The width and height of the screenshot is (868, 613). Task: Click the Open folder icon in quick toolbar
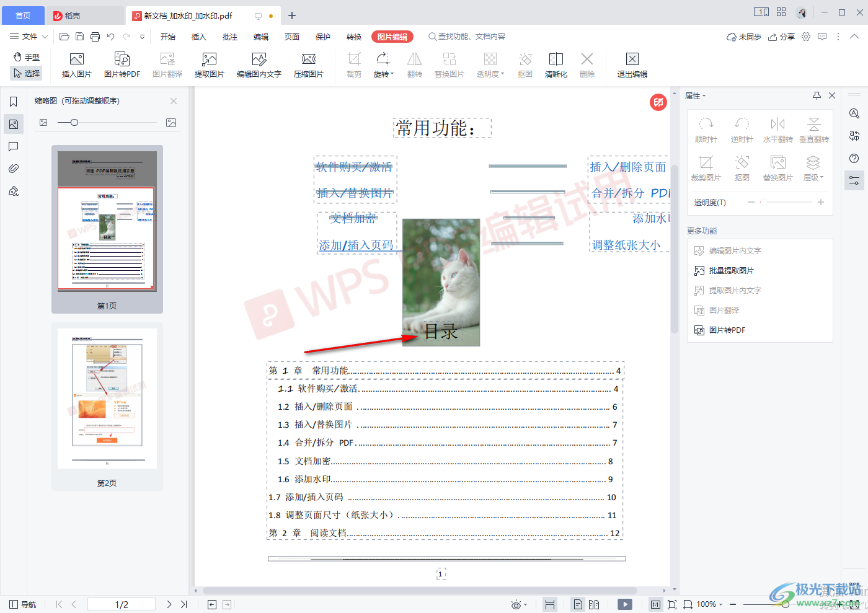(x=64, y=37)
